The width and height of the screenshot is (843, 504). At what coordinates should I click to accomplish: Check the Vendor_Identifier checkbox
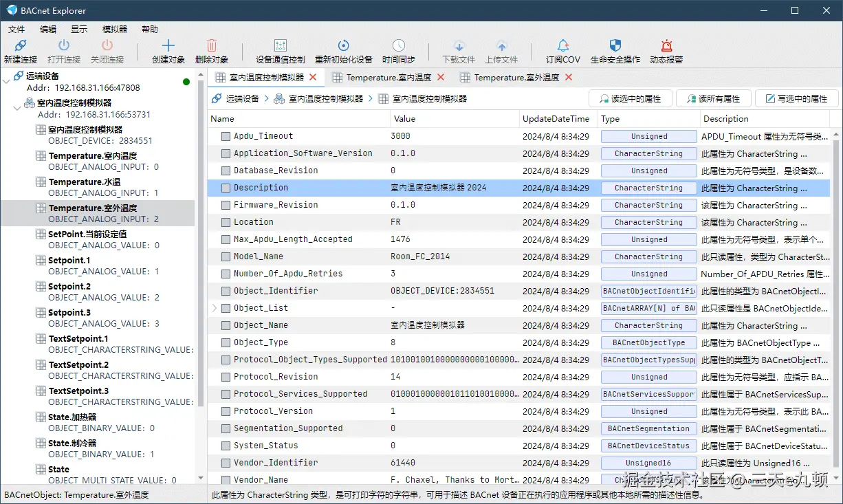tap(226, 463)
